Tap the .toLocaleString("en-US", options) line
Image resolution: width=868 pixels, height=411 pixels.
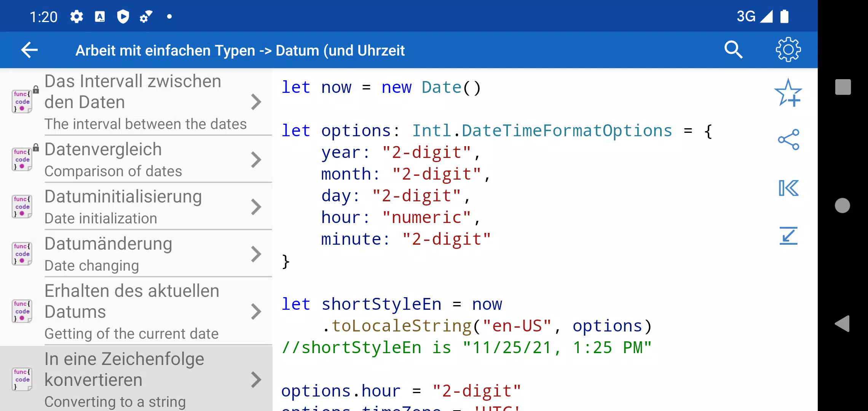click(x=487, y=326)
